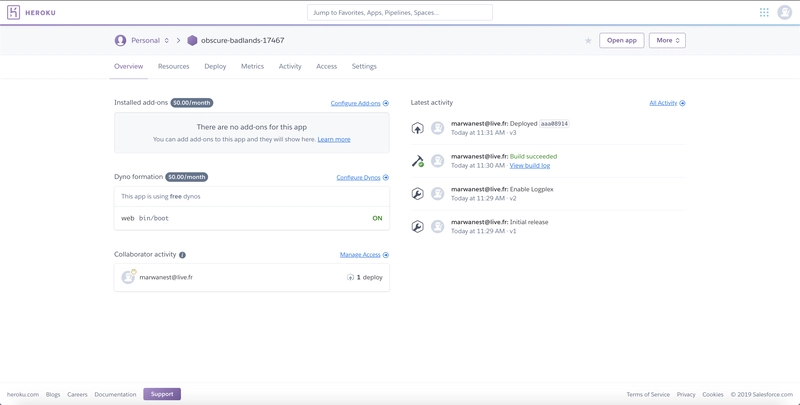This screenshot has height=405, width=800.
Task: Click the arrow icon beside Configure Dynos
Action: coord(386,178)
